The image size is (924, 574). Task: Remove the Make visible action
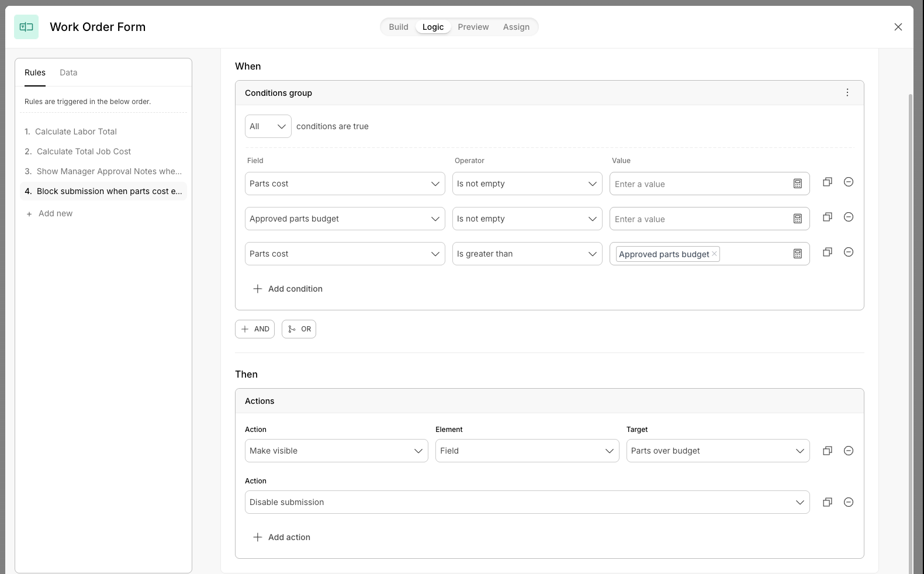coord(849,451)
